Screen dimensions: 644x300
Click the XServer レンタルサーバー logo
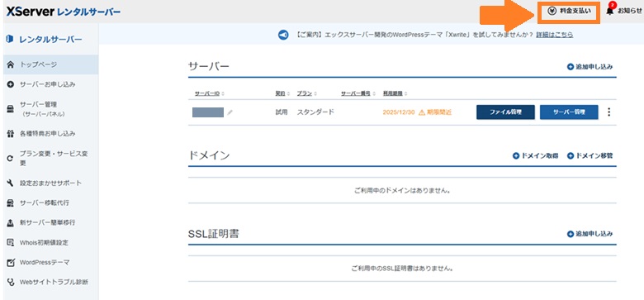pyautogui.click(x=64, y=12)
